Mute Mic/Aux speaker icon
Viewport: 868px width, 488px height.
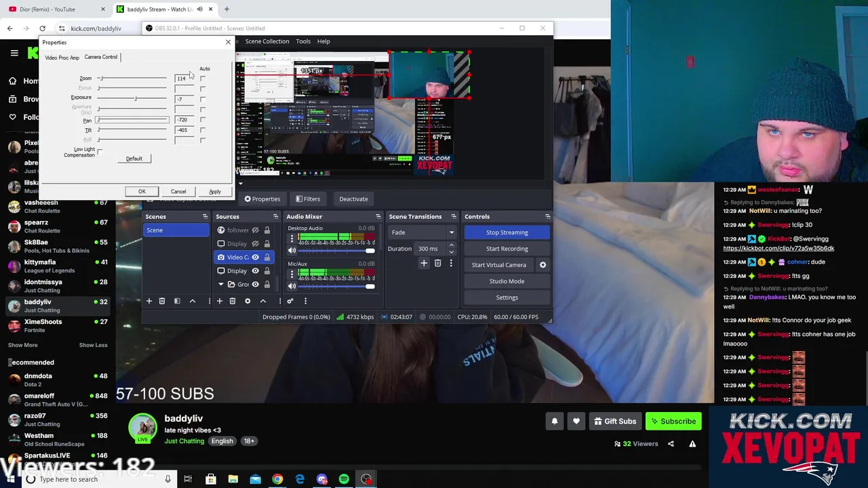[292, 285]
